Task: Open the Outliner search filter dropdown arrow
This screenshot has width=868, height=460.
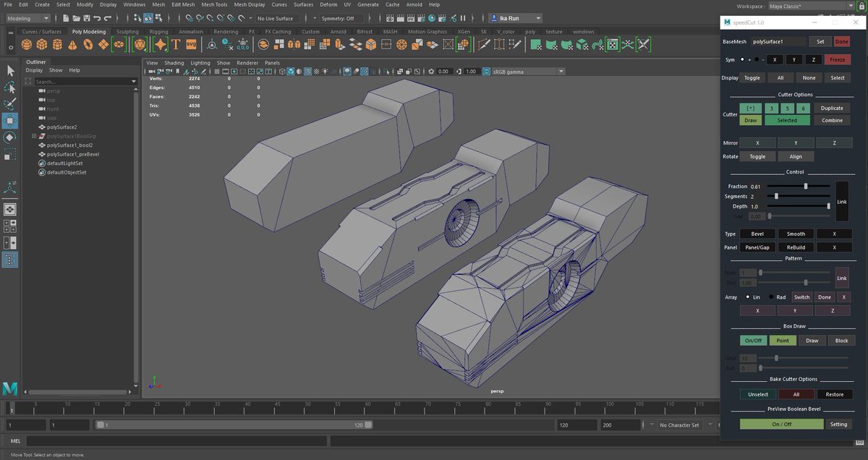Action: (134, 82)
